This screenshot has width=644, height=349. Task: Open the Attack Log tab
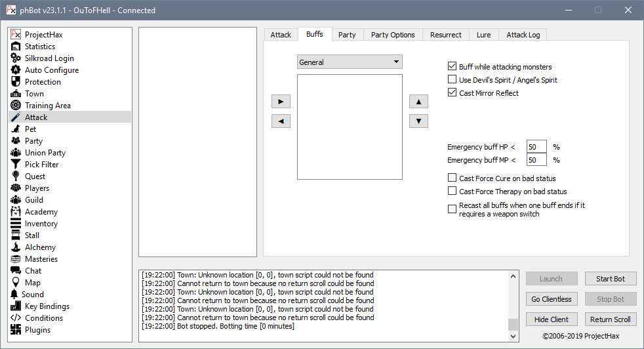pyautogui.click(x=522, y=35)
